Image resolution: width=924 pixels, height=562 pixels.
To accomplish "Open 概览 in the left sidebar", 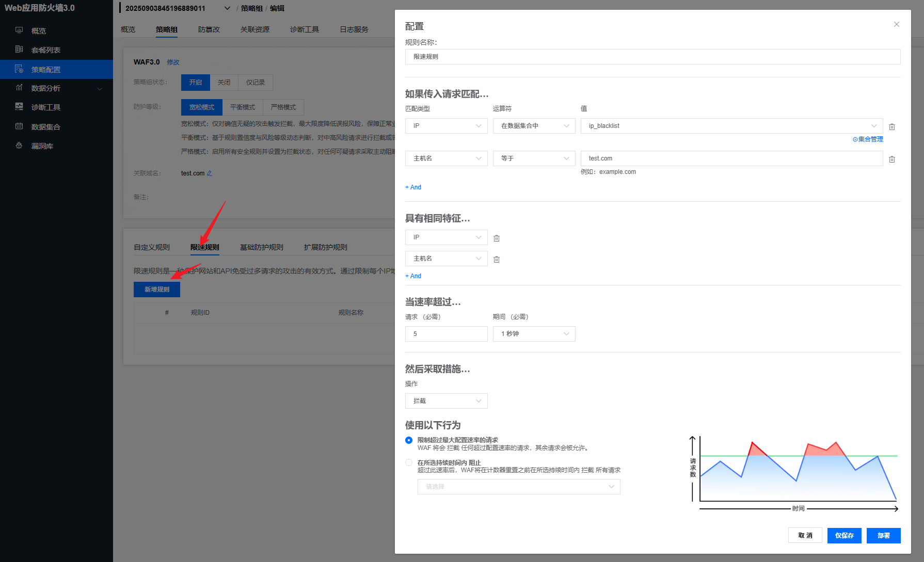I will [x=39, y=31].
